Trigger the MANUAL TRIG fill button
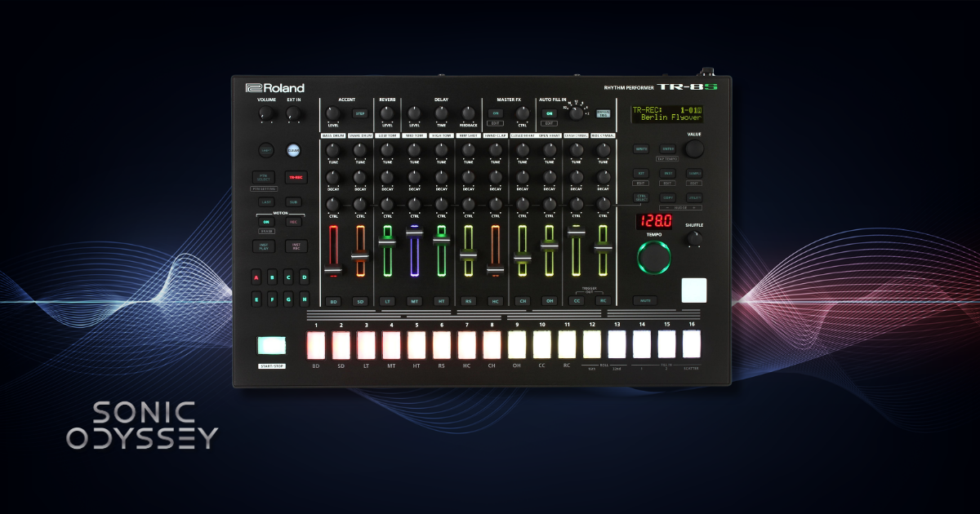 [x=603, y=113]
